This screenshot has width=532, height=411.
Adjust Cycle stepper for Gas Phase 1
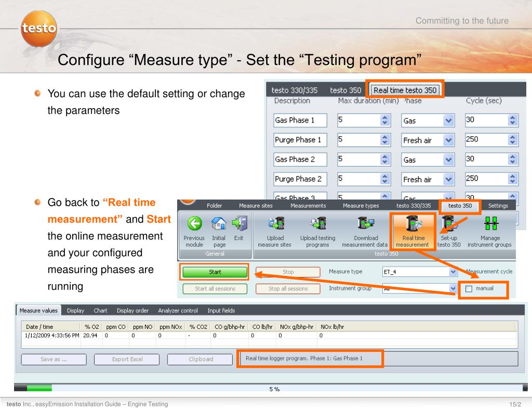[513, 120]
